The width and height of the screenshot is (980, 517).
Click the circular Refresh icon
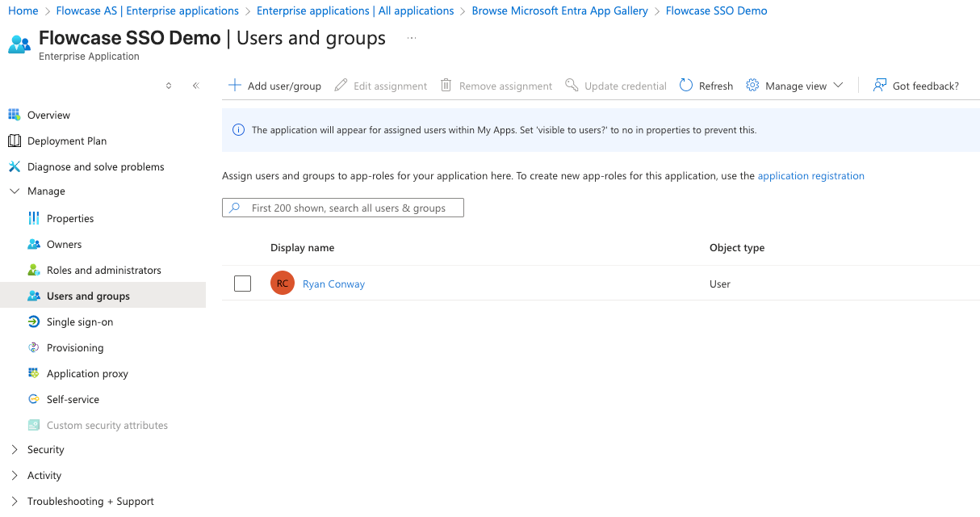(686, 85)
